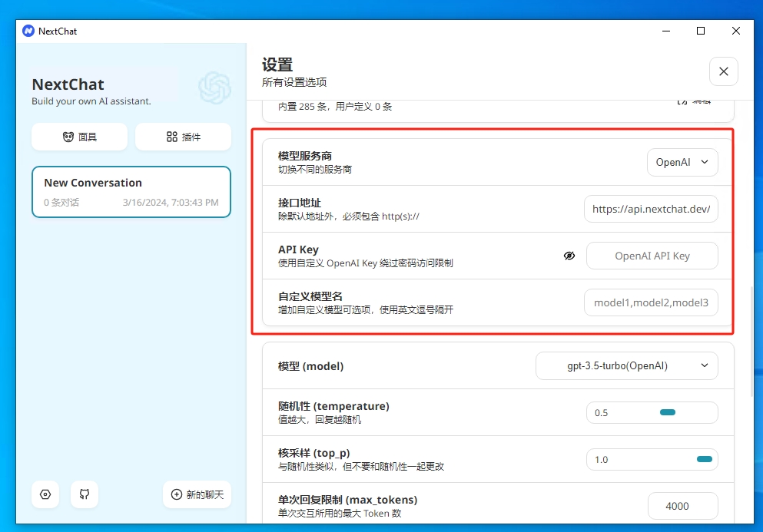Select the New Conversation chat item

[x=131, y=192]
